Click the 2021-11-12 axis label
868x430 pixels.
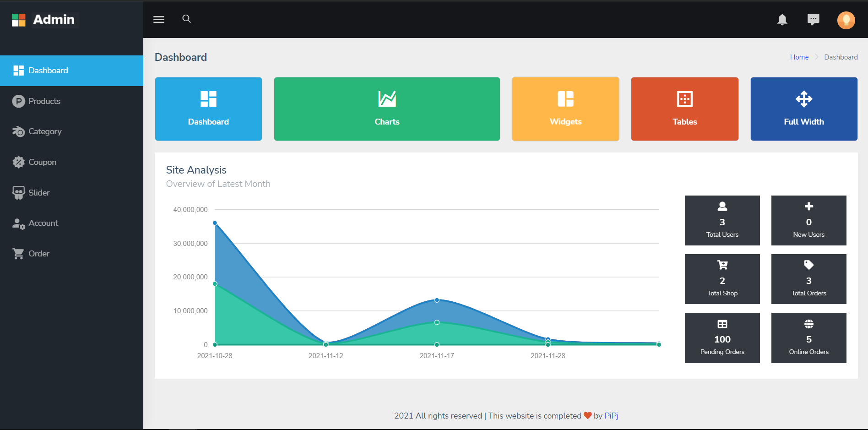click(325, 356)
